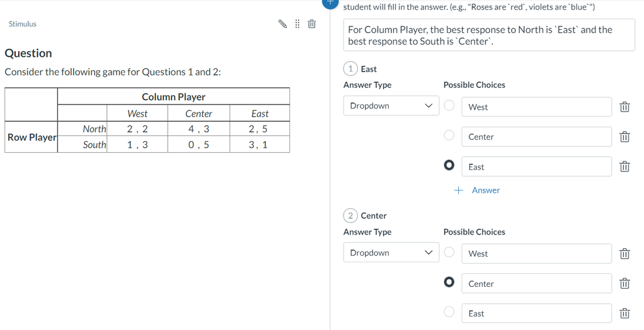Click the pencil edit icon for Stimulus
Screen dimensions: 644x330
(x=282, y=24)
